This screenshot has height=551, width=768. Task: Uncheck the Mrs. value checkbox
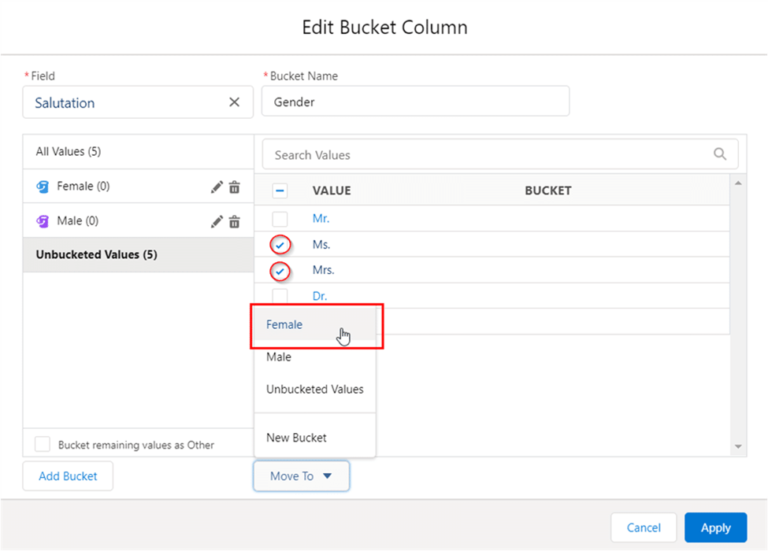coord(280,271)
